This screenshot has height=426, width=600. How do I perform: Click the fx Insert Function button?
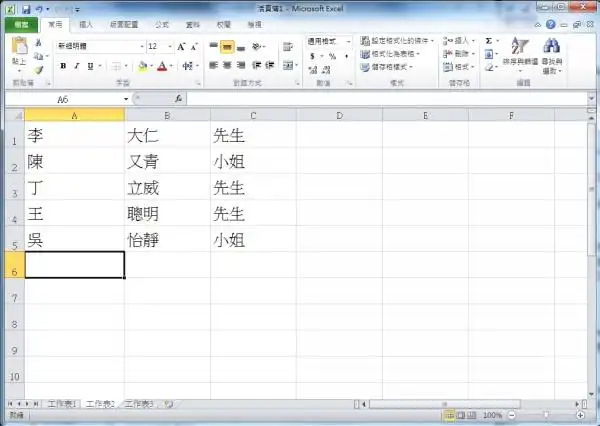tap(178, 99)
